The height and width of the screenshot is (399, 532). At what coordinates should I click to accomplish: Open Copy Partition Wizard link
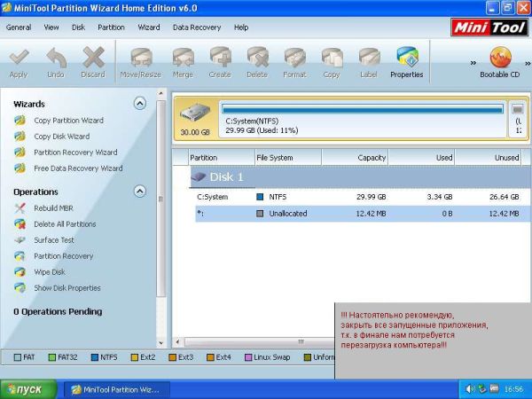click(x=69, y=121)
